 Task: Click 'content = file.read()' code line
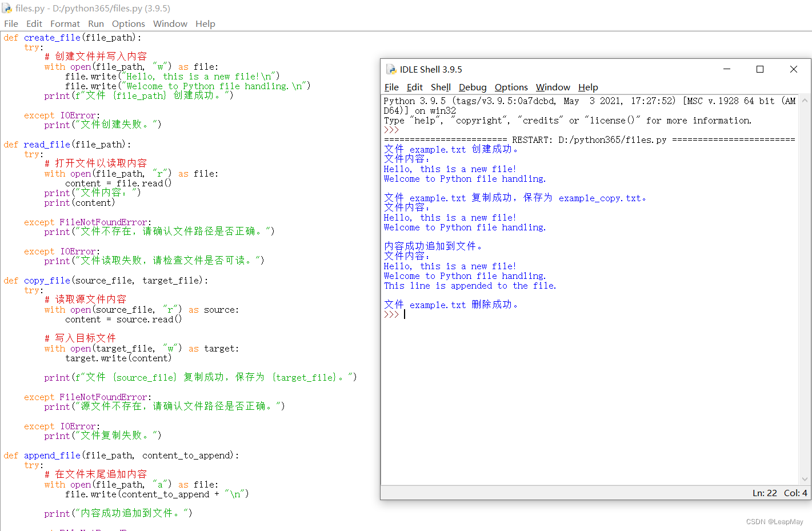pos(118,183)
